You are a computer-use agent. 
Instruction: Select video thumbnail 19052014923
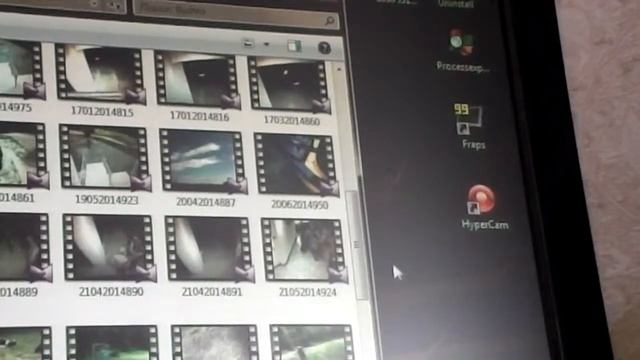pyautogui.click(x=104, y=158)
